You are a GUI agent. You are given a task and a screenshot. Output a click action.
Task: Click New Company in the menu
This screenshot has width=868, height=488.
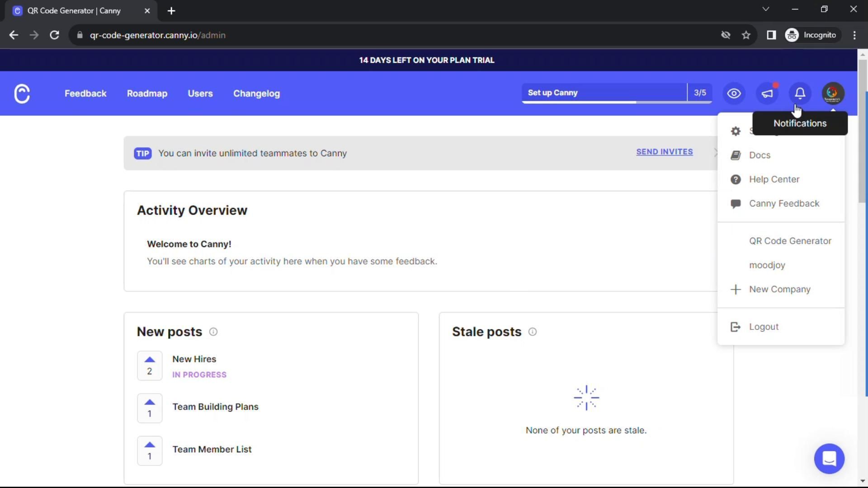[779, 289]
